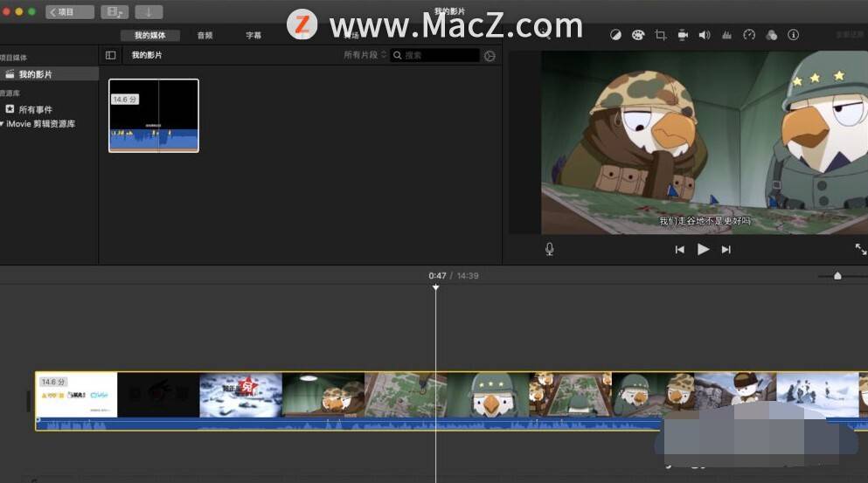The height and width of the screenshot is (483, 868).
Task: Open the color correction palette
Action: pyautogui.click(x=638, y=35)
